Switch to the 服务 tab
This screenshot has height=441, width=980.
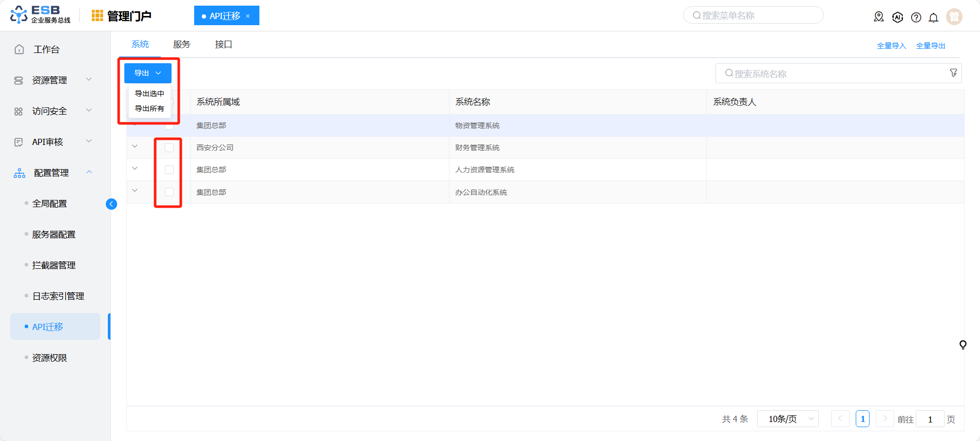click(x=181, y=45)
